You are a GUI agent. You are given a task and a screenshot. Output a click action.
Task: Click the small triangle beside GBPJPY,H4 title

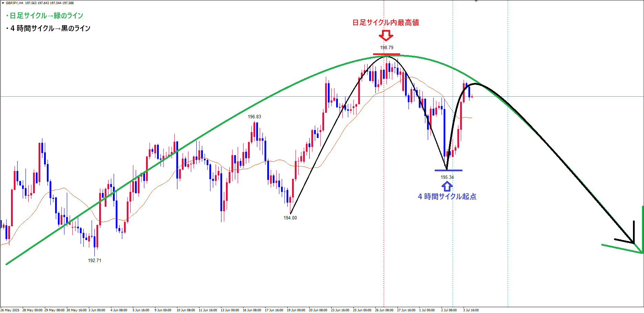click(3, 3)
